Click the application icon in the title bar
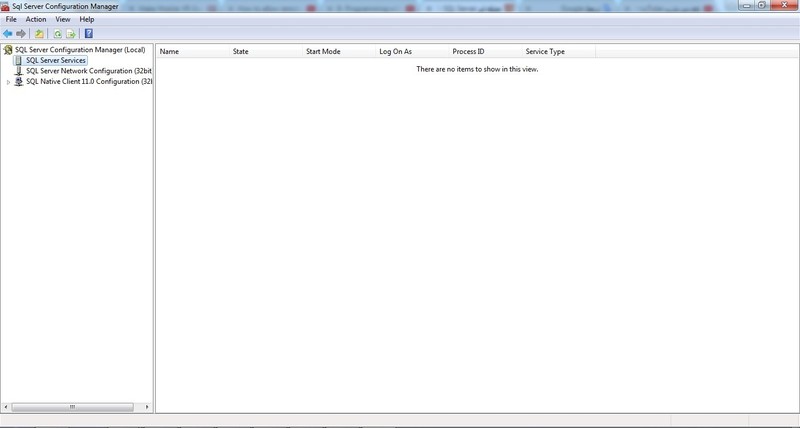Viewport: 800px width, 428px height. [6, 7]
